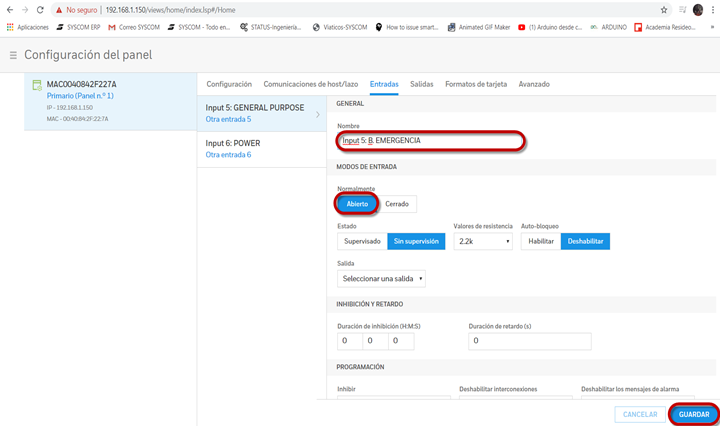Select the Cerrado input mode
The height and width of the screenshot is (426, 720).
(397, 204)
